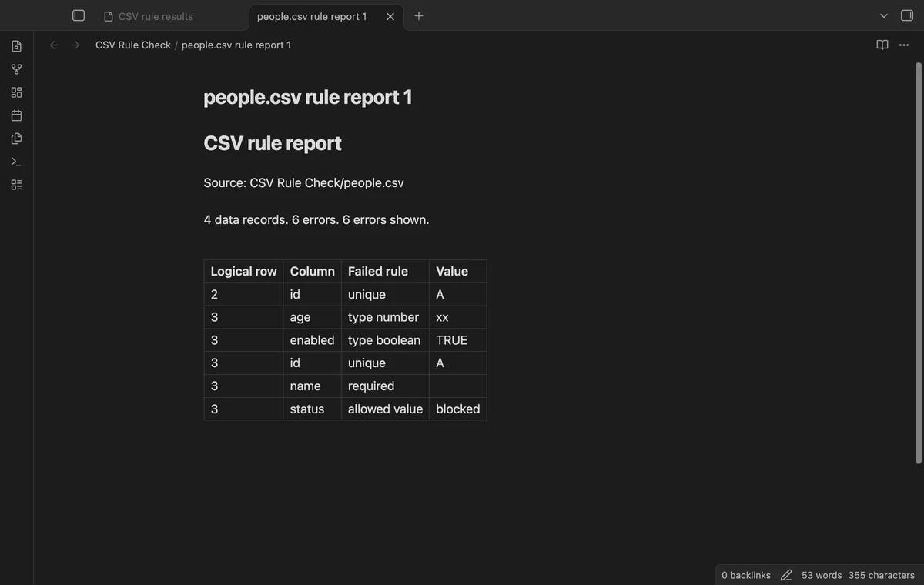Open command palette terminal icon
Viewport: 924px width, 585px height.
17,162
